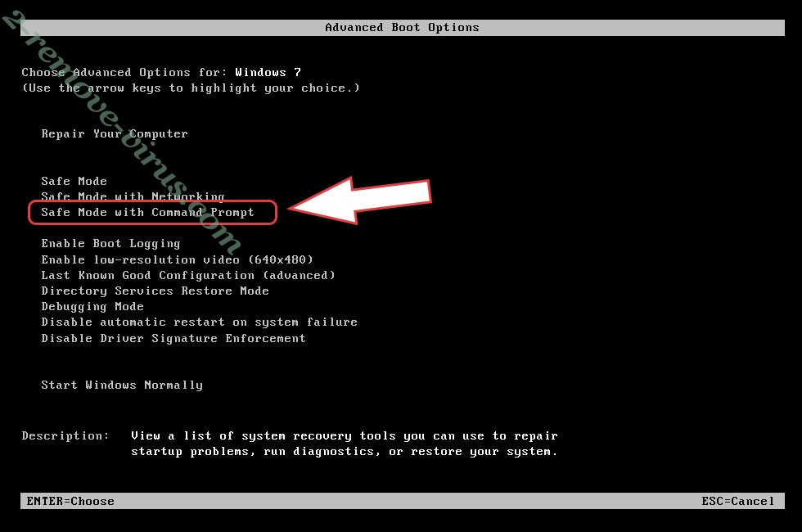Screen dimensions: 802x532
Task: Choose Directory Services Restore Mode
Action: [155, 291]
